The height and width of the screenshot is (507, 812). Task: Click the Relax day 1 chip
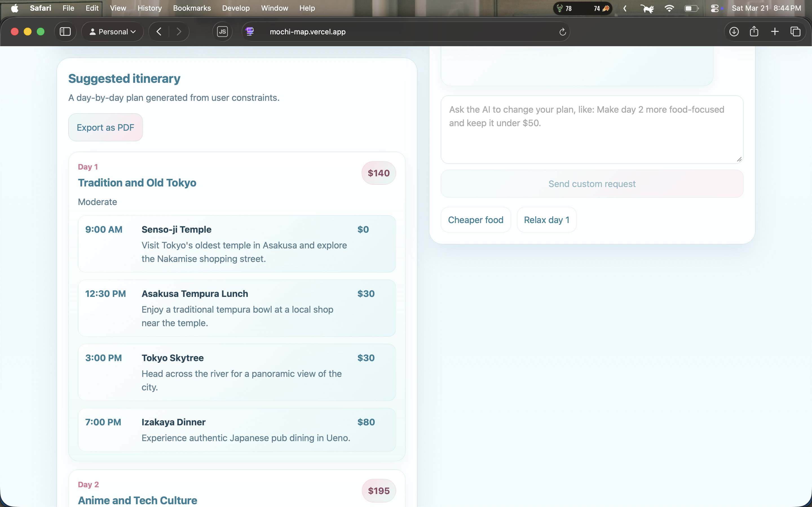click(546, 220)
